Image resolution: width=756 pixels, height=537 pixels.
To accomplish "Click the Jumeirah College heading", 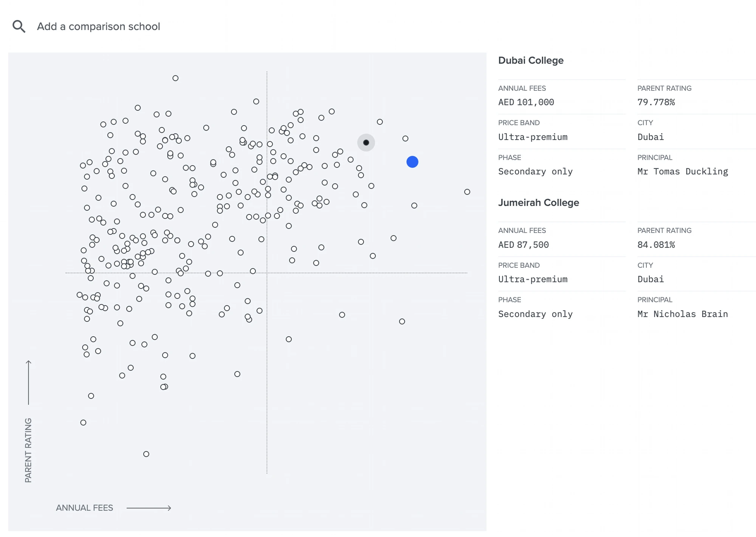I will [x=539, y=203].
